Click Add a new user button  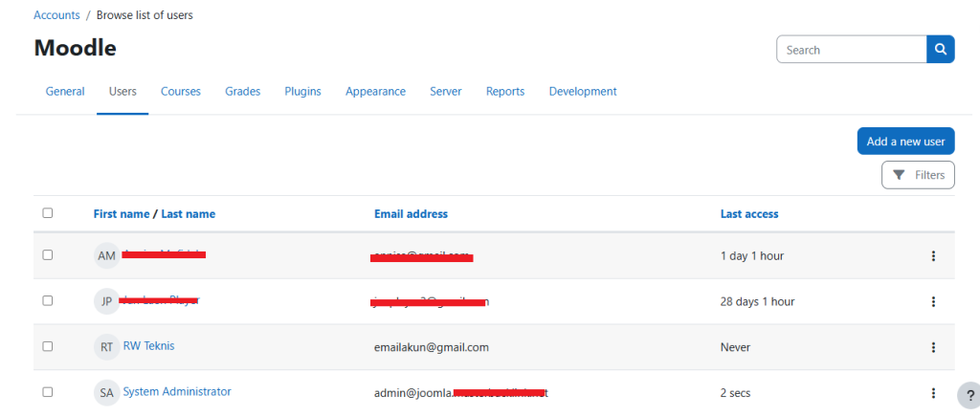905,142
